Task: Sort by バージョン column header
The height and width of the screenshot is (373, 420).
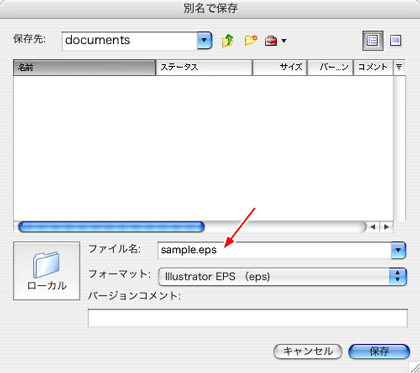Action: pos(330,67)
